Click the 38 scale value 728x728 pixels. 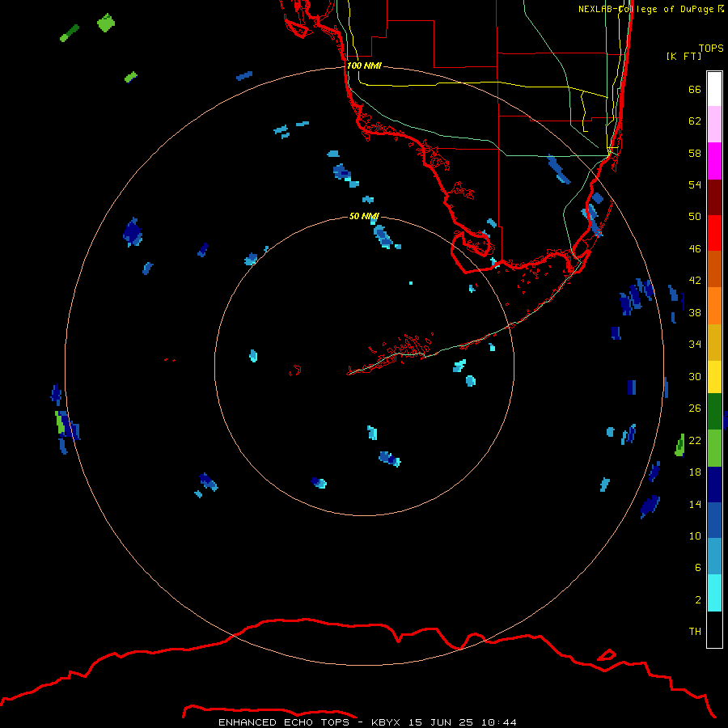(695, 313)
